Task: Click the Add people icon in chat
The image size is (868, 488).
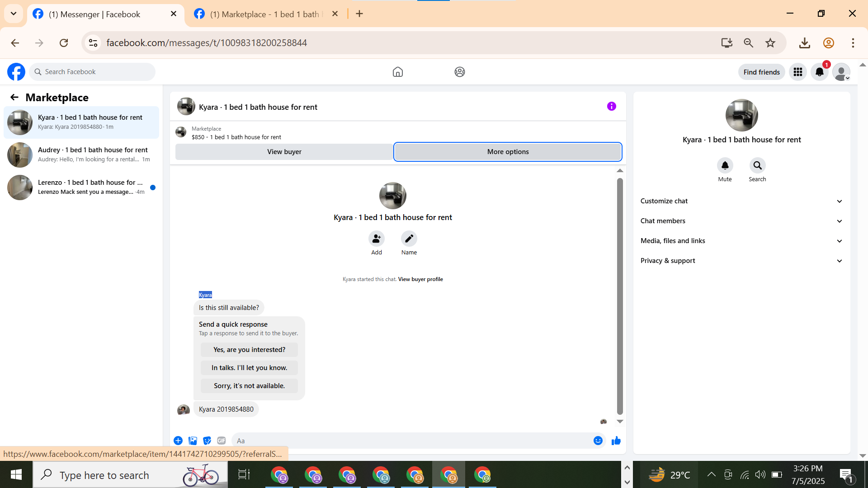Action: coord(376,239)
